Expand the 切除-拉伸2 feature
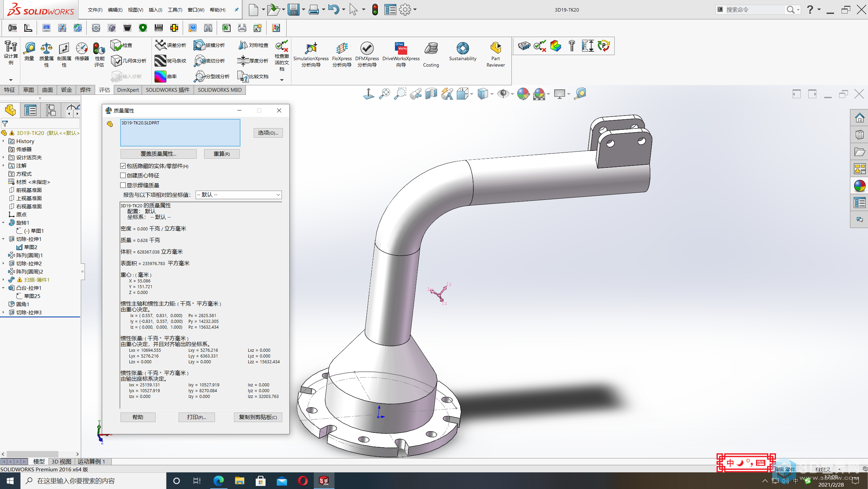868x489 pixels. point(3,263)
